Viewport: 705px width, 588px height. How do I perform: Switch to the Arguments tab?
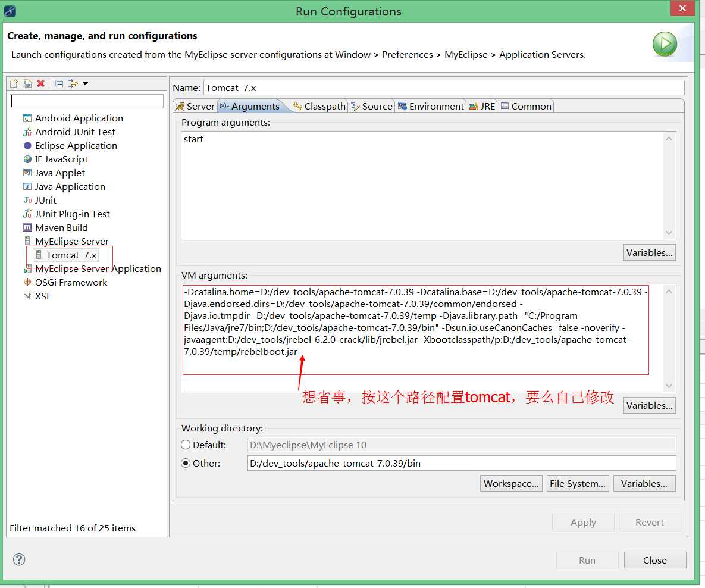coord(250,106)
